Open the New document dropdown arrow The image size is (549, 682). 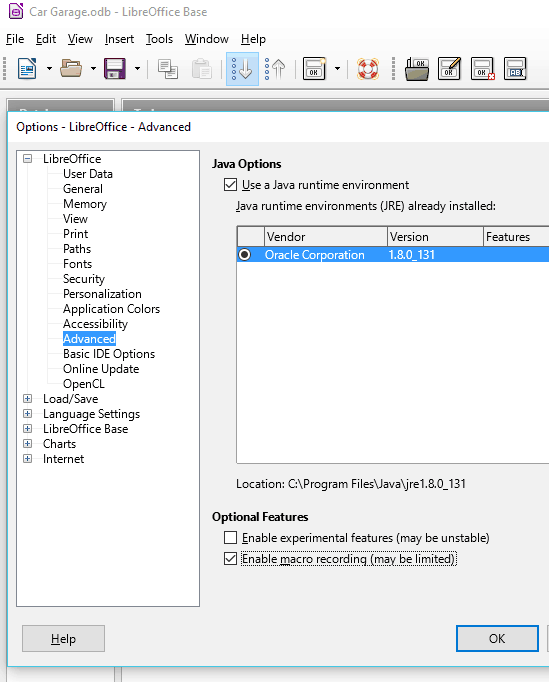pos(49,69)
